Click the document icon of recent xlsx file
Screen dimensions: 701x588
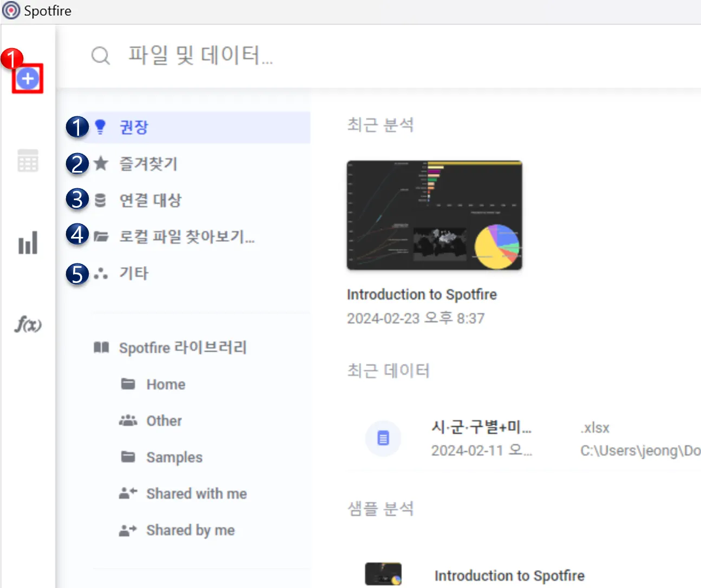(383, 438)
